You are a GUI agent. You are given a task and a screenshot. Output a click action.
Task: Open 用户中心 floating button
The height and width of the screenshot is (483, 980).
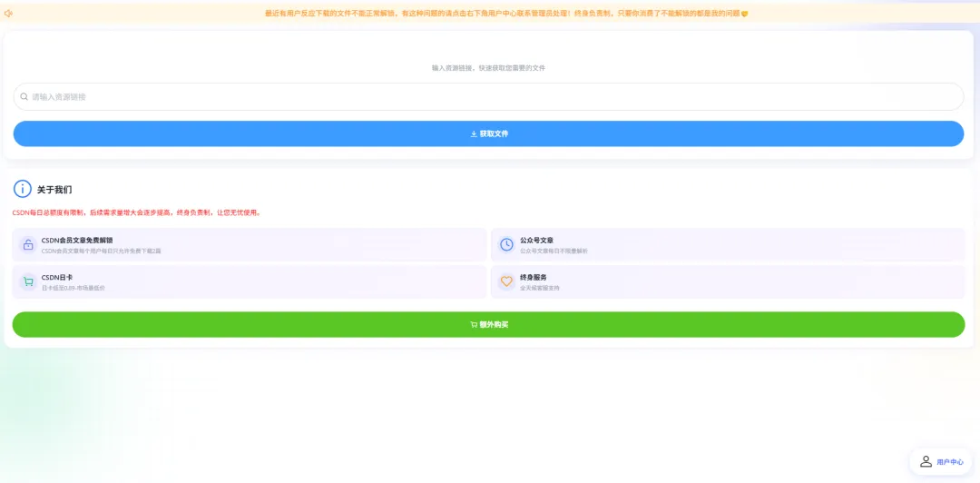click(x=941, y=462)
